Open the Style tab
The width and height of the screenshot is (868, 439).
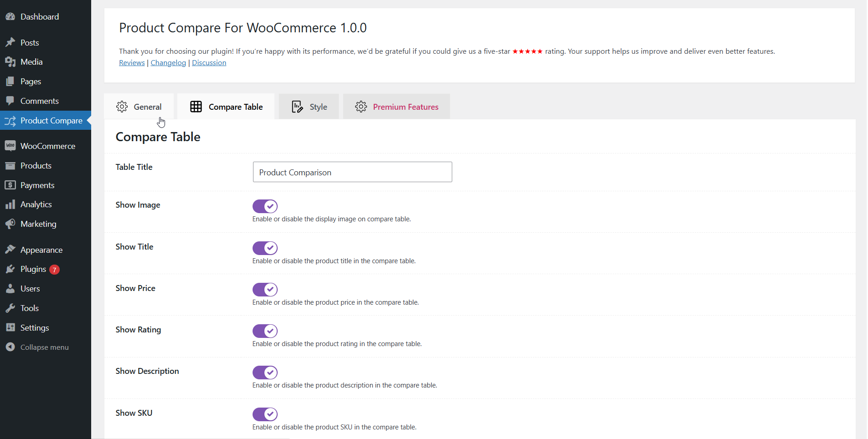pyautogui.click(x=309, y=107)
